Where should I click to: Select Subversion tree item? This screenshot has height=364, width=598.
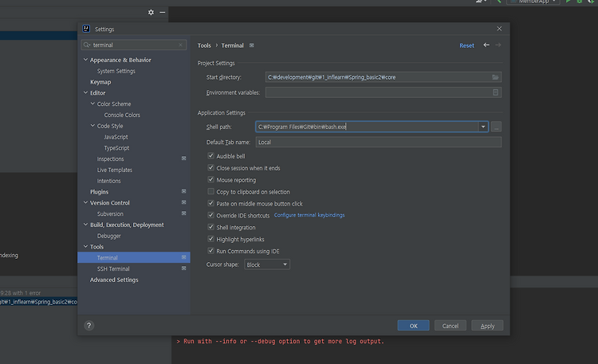pos(110,213)
